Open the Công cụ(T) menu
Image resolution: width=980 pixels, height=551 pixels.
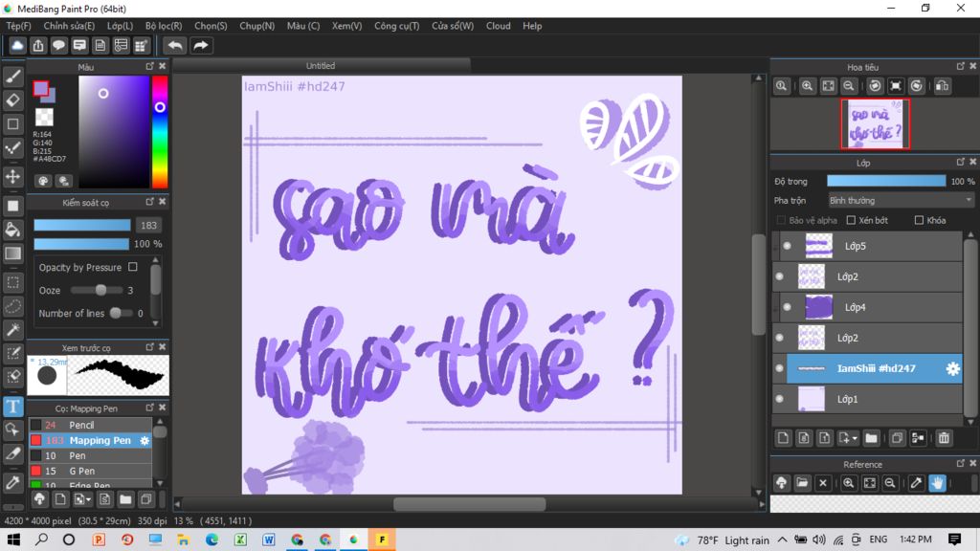coord(396,26)
